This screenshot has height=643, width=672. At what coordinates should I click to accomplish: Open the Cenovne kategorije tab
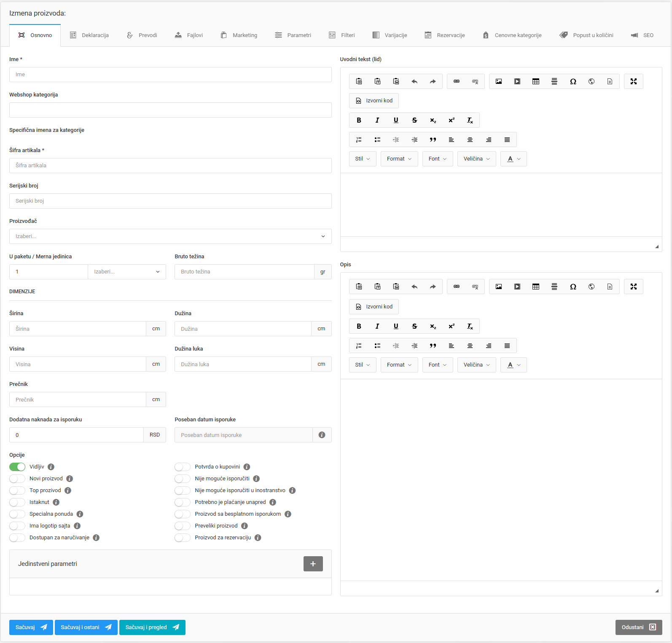[x=512, y=35]
